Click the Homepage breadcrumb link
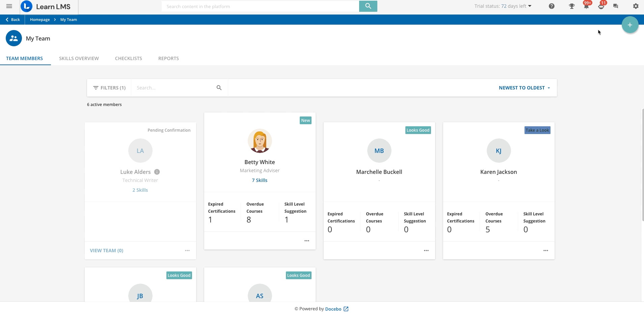Viewport: 644px width, 314px height. (x=40, y=19)
